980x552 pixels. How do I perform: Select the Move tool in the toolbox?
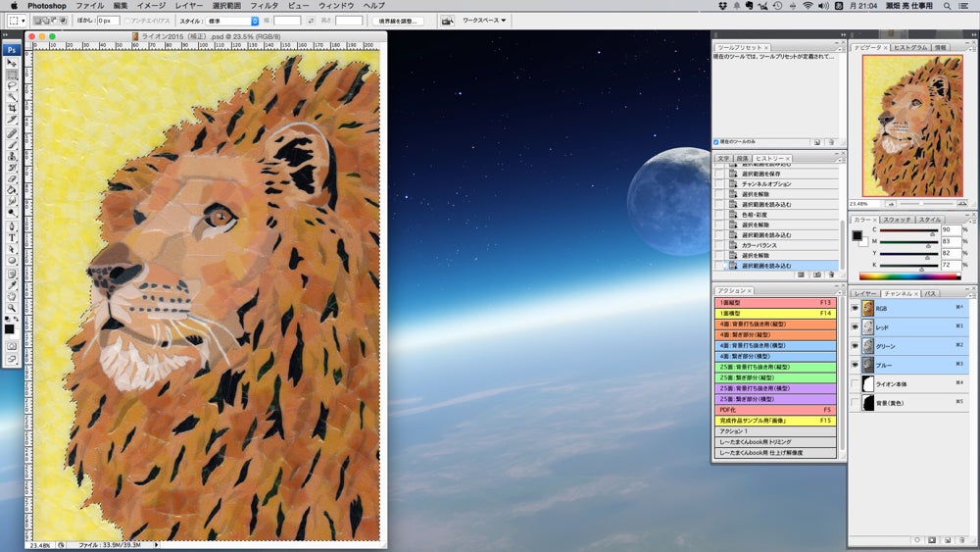(12, 63)
